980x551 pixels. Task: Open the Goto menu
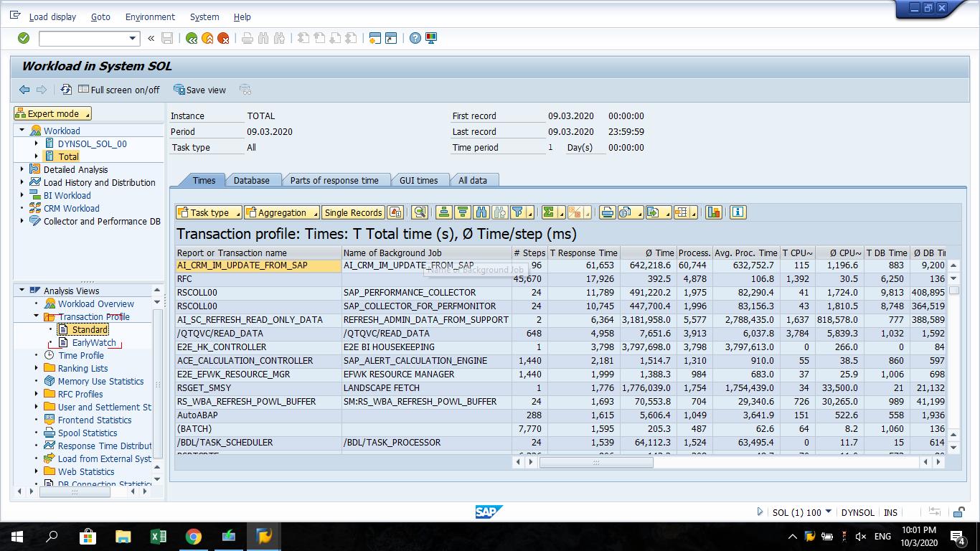[x=100, y=17]
